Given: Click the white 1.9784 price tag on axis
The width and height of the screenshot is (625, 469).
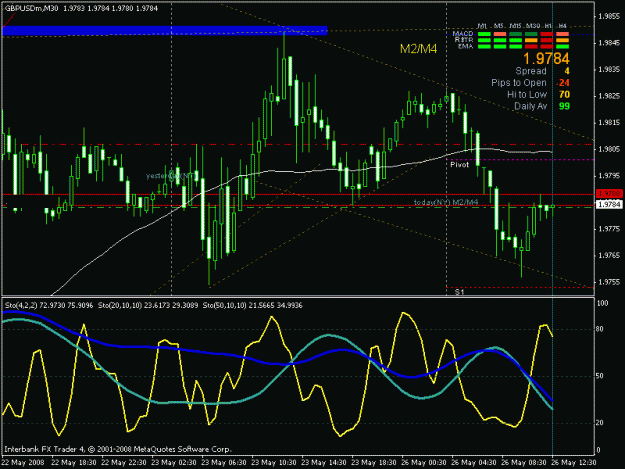Looking at the screenshot, I should (x=608, y=204).
